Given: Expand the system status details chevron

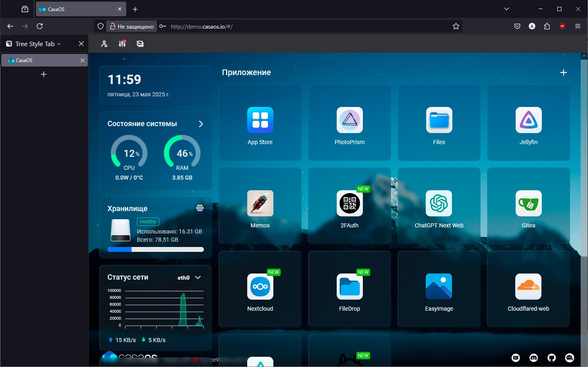Looking at the screenshot, I should (201, 124).
